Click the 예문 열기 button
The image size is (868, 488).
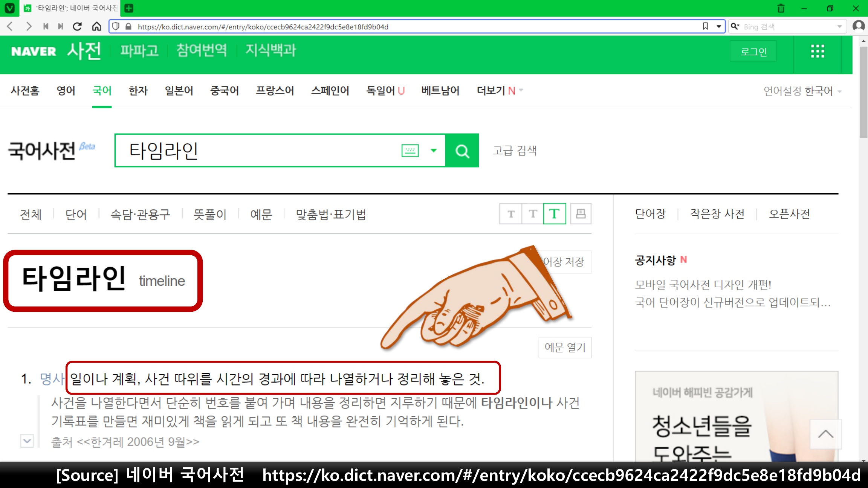565,347
